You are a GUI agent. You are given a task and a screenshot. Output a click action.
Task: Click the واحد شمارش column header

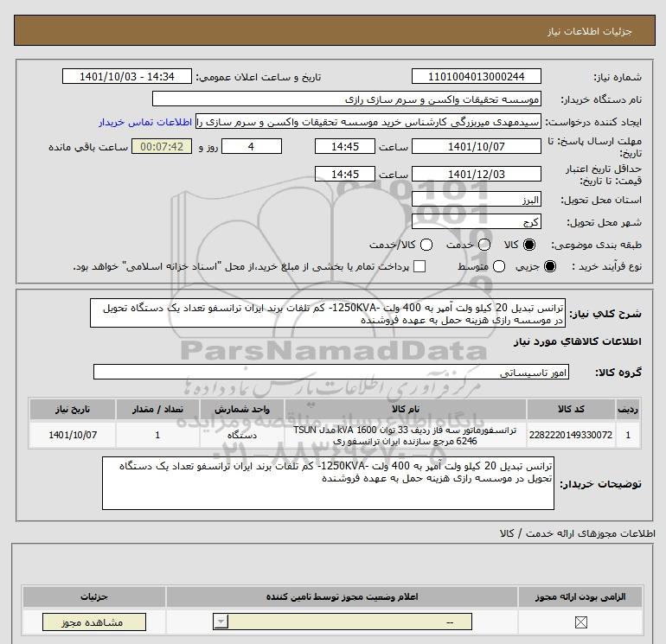[x=242, y=409]
